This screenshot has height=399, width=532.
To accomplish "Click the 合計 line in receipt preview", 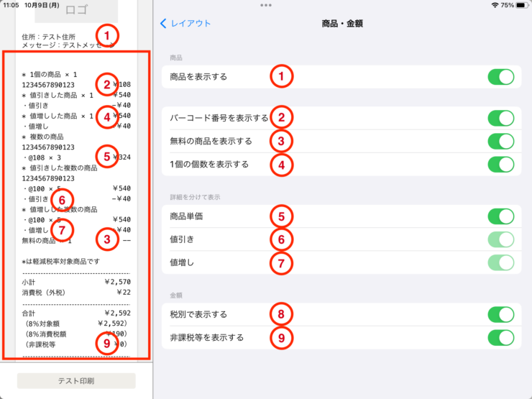I will [76, 313].
